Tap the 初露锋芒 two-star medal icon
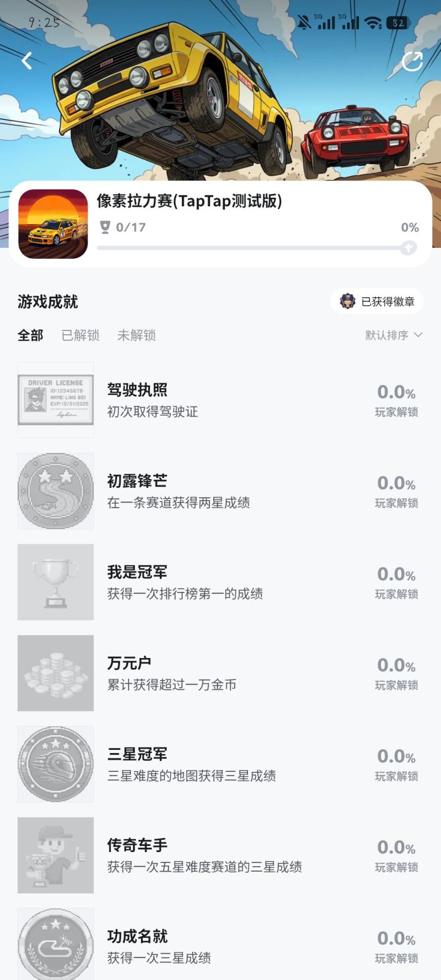Screen dimensions: 441x980 click(56, 491)
